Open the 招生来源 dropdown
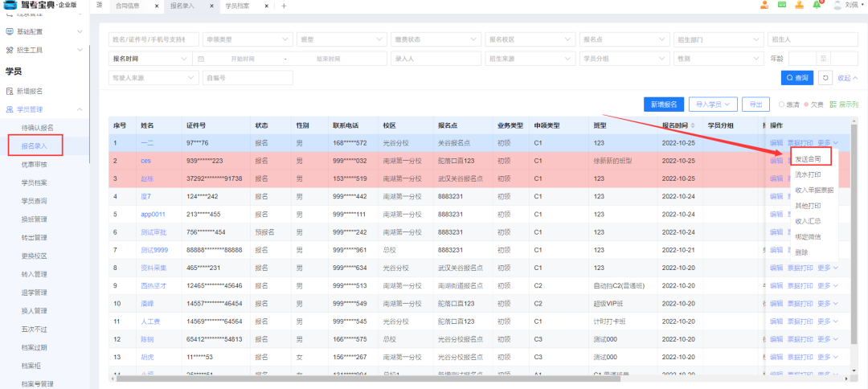 530,59
